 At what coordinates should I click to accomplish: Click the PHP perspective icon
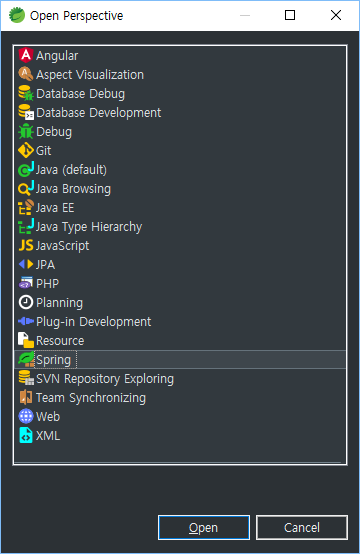coord(26,284)
